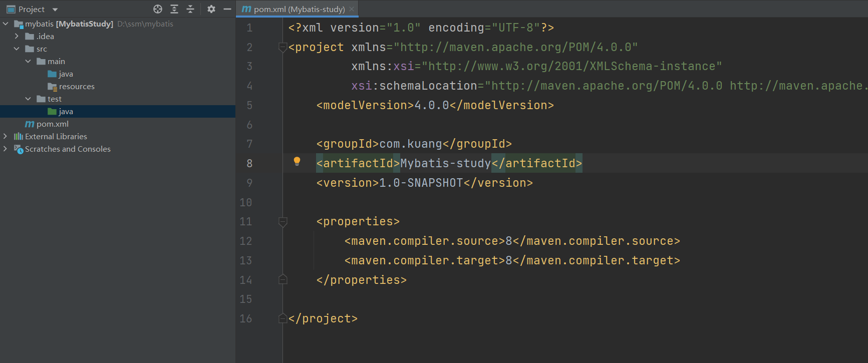868x363 pixels.
Task: Hide the Project tool window
Action: (227, 9)
